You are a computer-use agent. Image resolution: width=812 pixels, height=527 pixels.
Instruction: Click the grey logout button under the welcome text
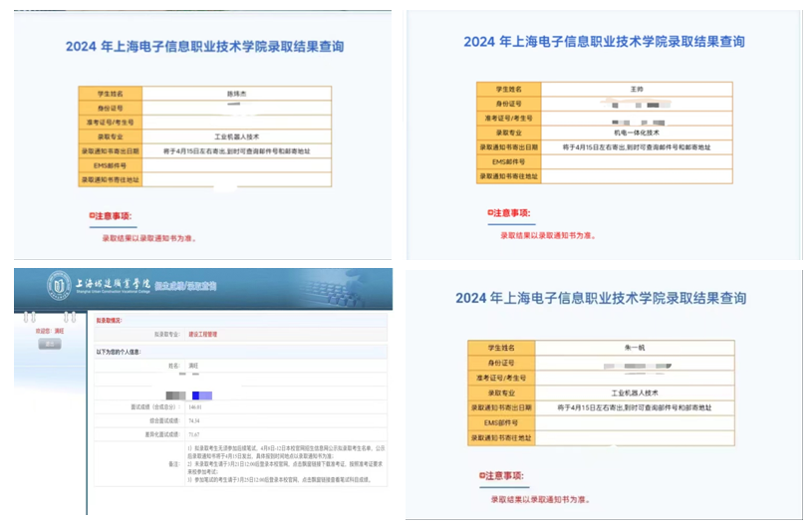pos(50,344)
